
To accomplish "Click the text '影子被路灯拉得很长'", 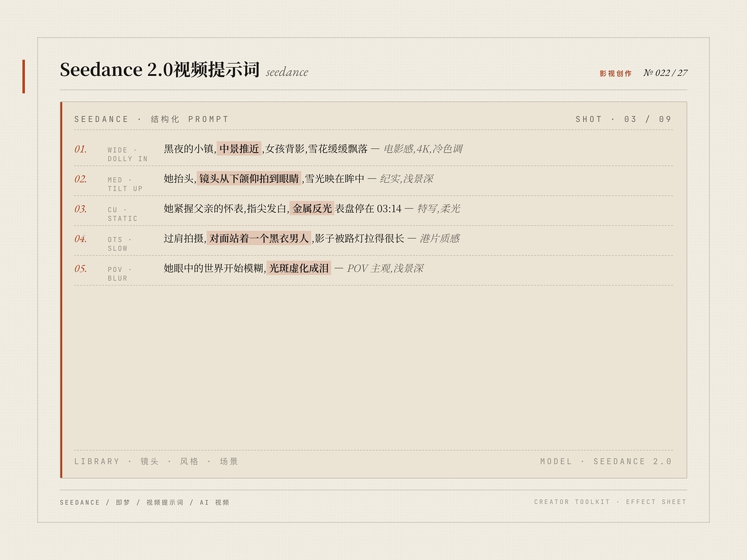I will coord(359,238).
